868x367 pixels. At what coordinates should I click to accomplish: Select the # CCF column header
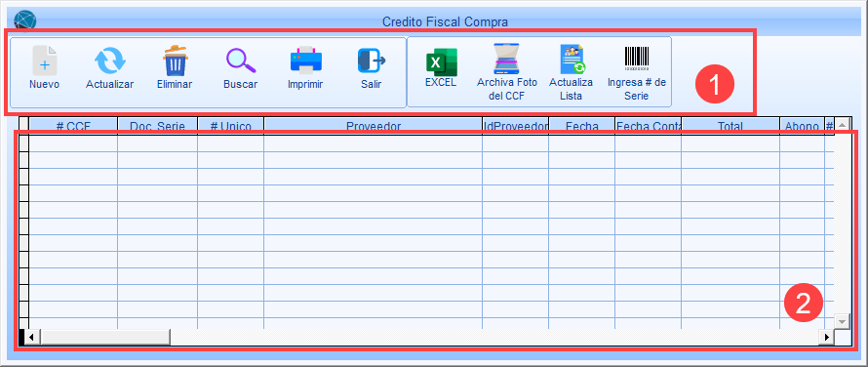click(73, 126)
